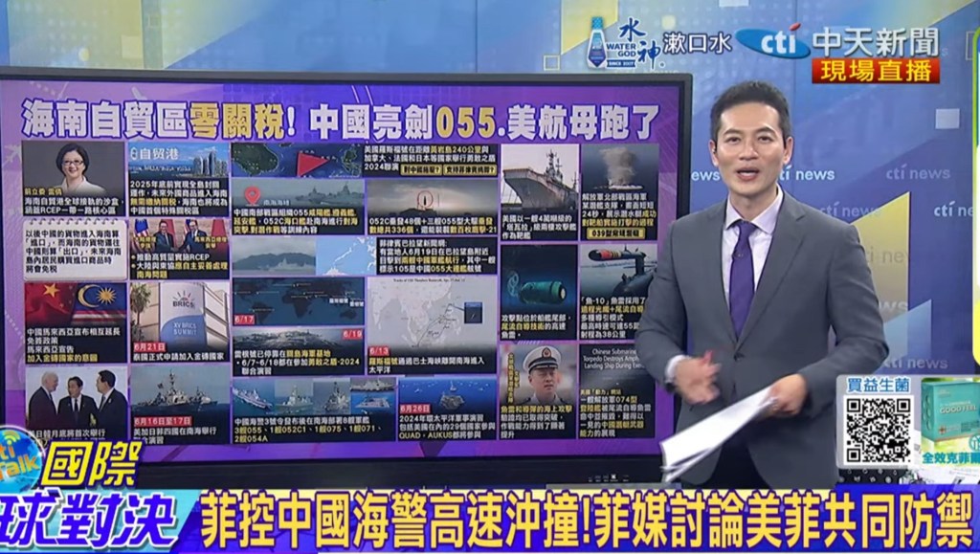Click the 買益生菌 label above QR code
Viewport: 980px width, 554px height.
(x=871, y=384)
